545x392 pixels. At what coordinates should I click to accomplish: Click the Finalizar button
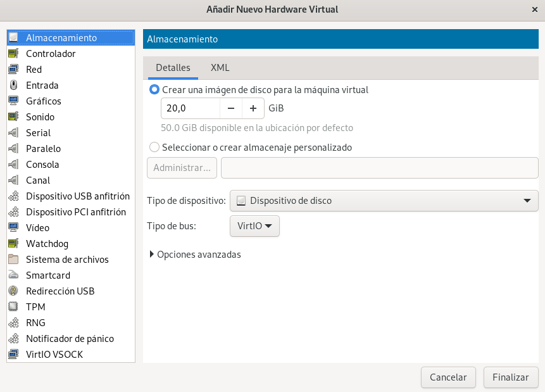coord(511,377)
